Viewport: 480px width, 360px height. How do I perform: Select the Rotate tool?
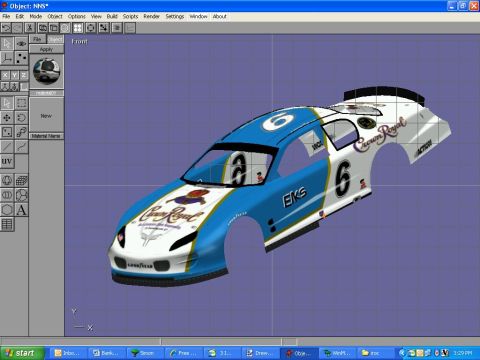[21, 118]
